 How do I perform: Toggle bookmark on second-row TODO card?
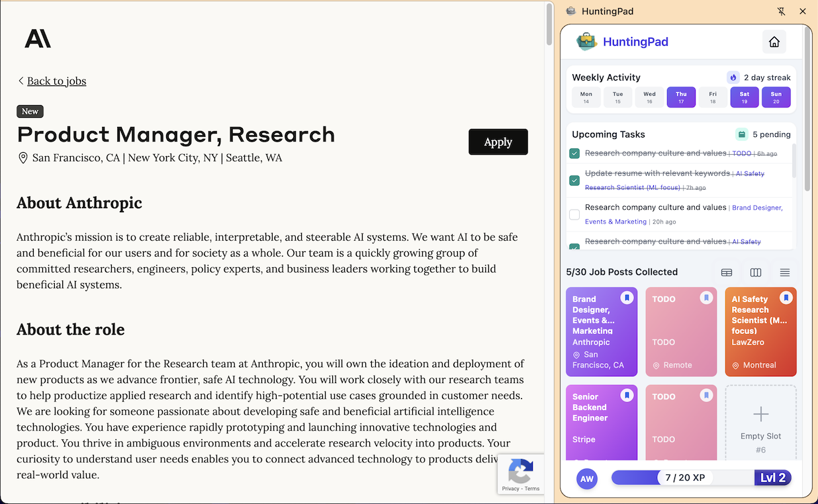click(x=706, y=395)
